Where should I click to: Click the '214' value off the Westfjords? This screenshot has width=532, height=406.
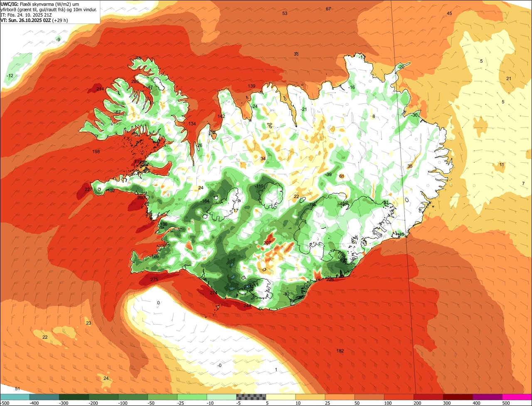point(100,89)
